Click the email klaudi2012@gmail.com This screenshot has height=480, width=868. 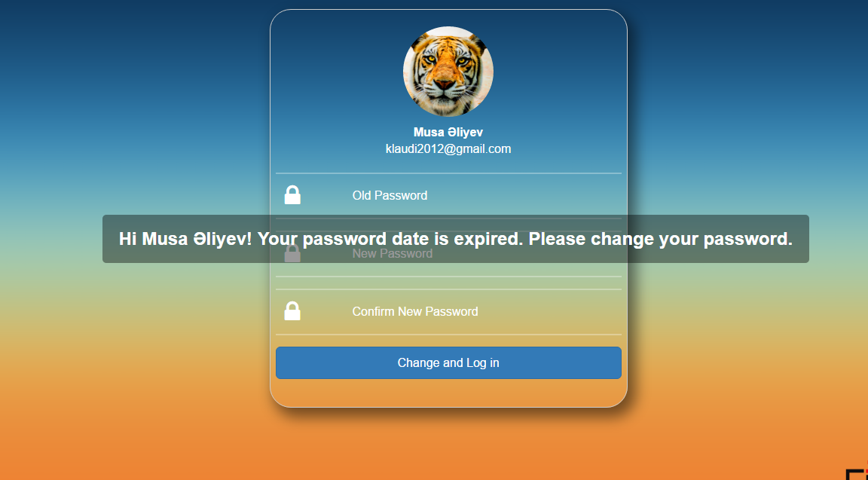click(448, 149)
